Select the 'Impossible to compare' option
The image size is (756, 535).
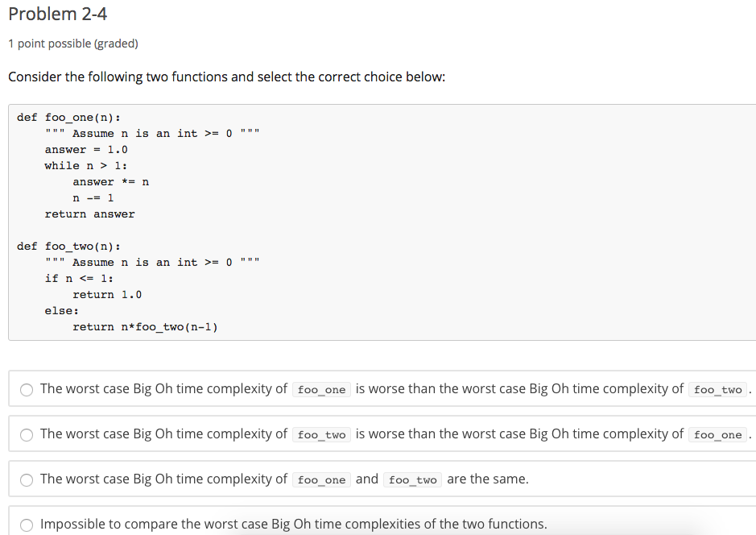point(26,525)
